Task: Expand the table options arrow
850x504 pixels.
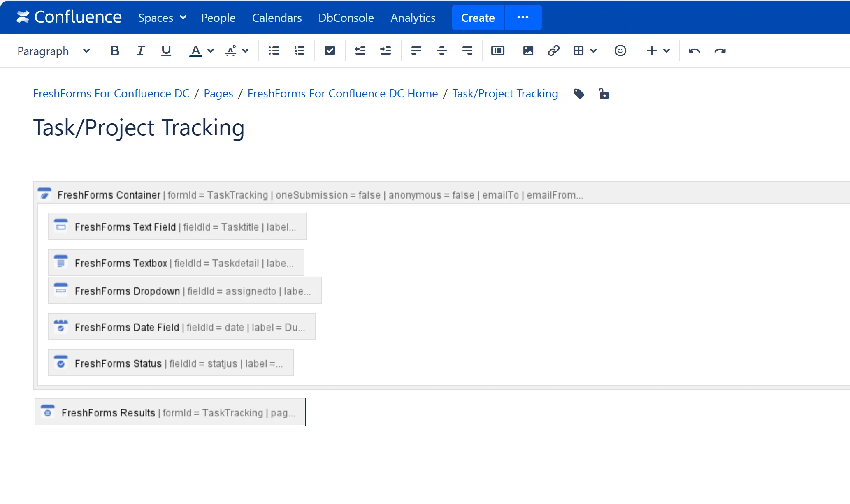Action: click(593, 51)
